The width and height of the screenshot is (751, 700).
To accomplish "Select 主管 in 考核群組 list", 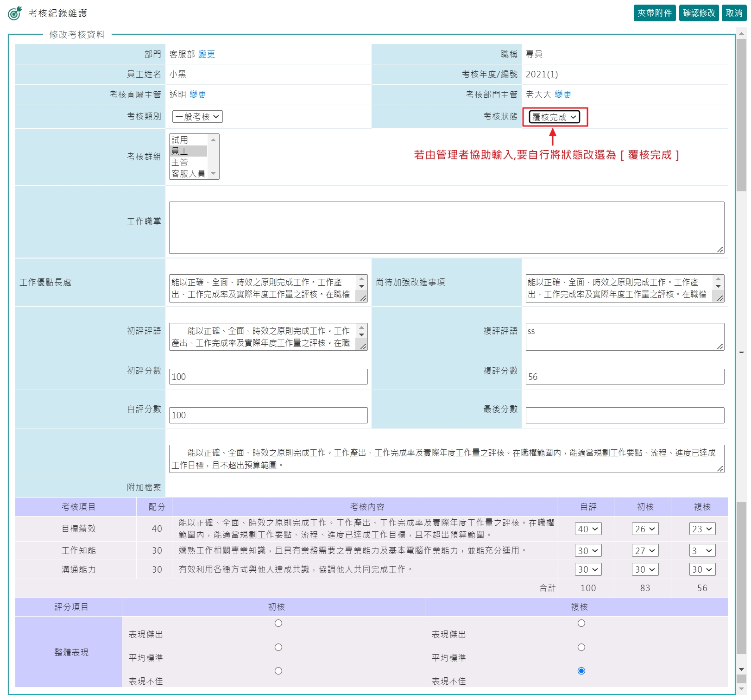I will [x=180, y=163].
